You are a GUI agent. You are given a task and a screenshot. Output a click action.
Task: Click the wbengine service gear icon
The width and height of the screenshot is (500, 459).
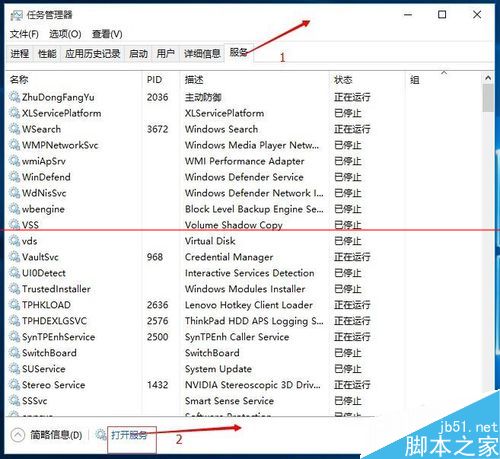pyautogui.click(x=14, y=209)
